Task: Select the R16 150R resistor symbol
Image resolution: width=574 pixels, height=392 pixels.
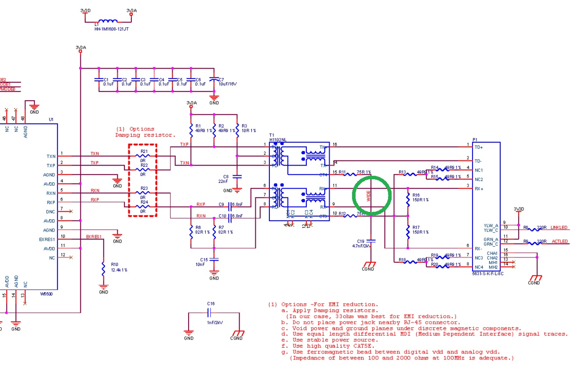Action: click(408, 200)
